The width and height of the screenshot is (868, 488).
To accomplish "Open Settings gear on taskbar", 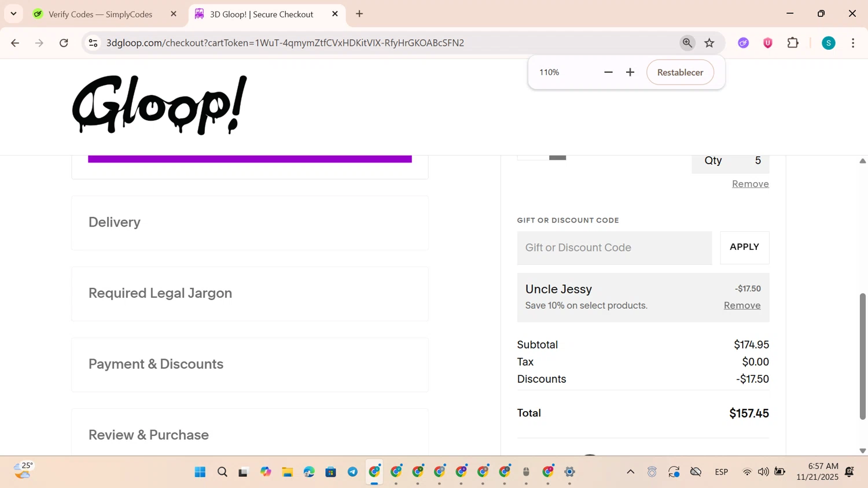I will pyautogui.click(x=569, y=472).
